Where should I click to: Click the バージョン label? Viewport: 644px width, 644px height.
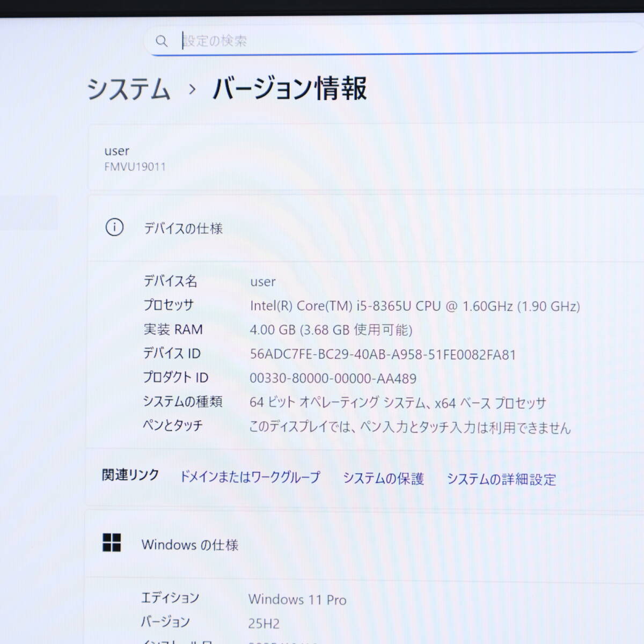[165, 621]
